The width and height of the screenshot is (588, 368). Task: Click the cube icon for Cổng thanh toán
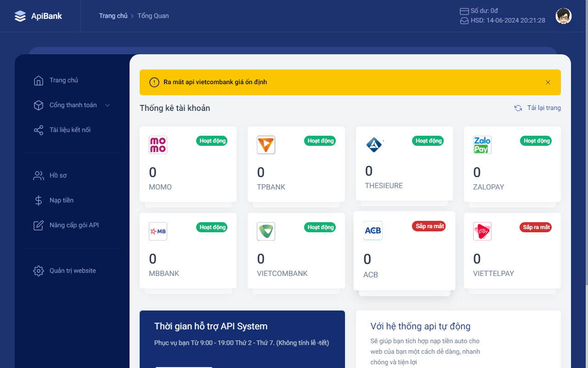click(39, 105)
